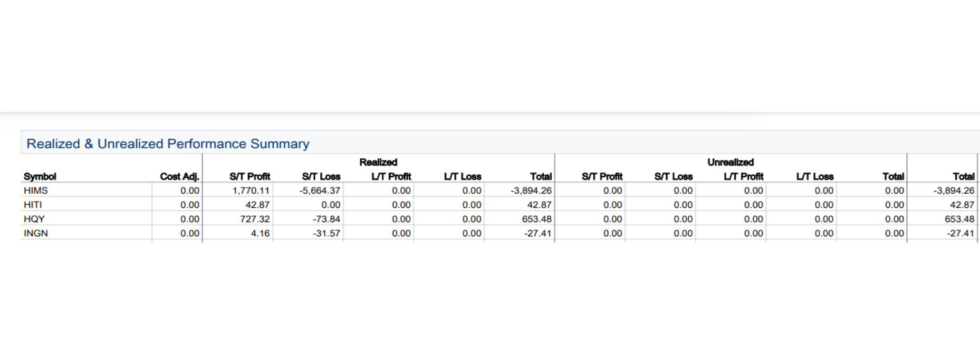980x354 pixels.
Task: Click the Unrealized group header
Action: pyautogui.click(x=731, y=162)
